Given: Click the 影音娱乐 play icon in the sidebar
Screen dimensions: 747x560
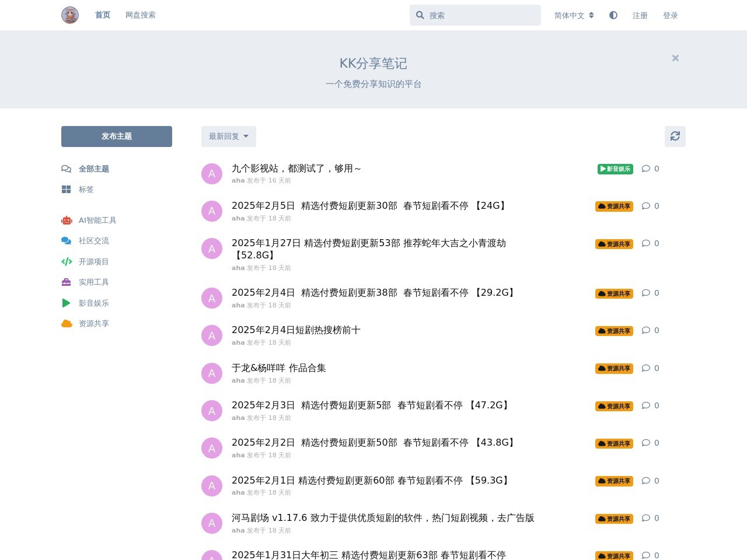Looking at the screenshot, I should tap(67, 303).
